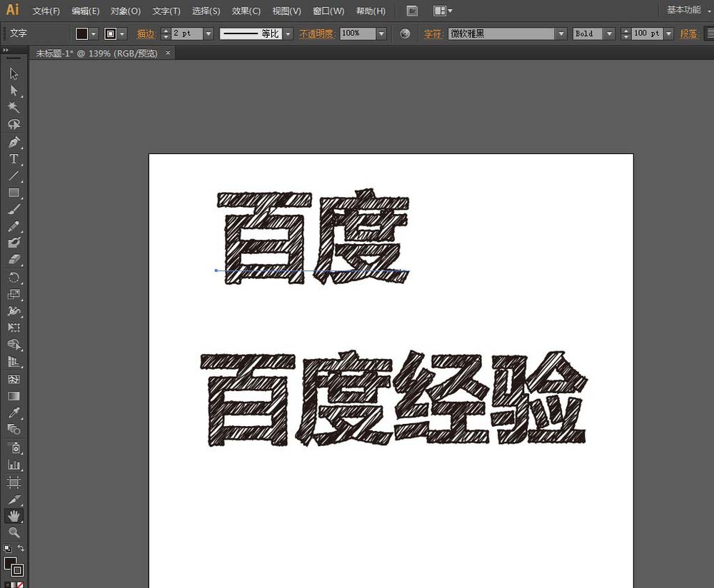Open the 效果(C) menu
The image size is (714, 588).
246,11
